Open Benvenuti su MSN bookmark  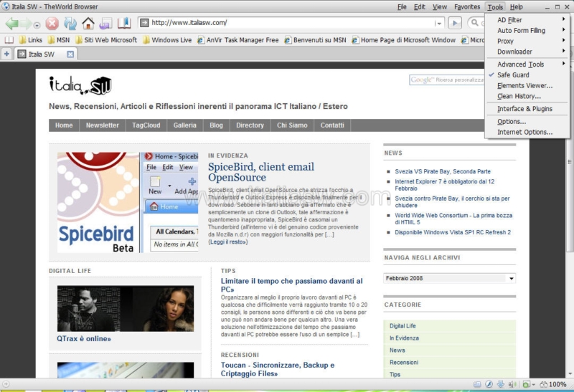tap(315, 40)
